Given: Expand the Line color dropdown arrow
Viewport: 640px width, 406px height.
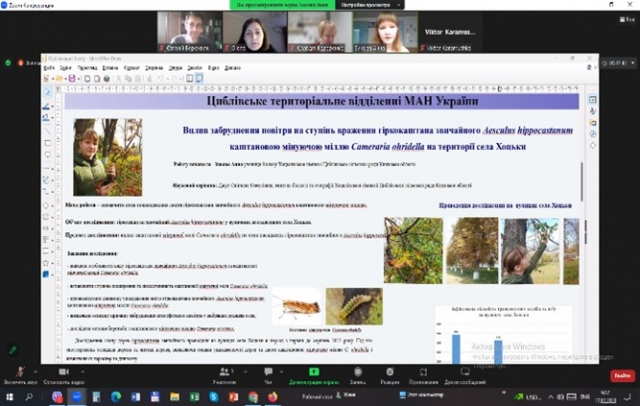Looking at the screenshot, I should coord(53,106).
